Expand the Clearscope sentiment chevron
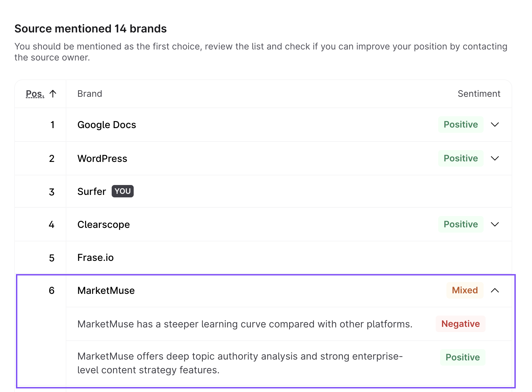This screenshot has height=392, width=532. pyautogui.click(x=495, y=224)
